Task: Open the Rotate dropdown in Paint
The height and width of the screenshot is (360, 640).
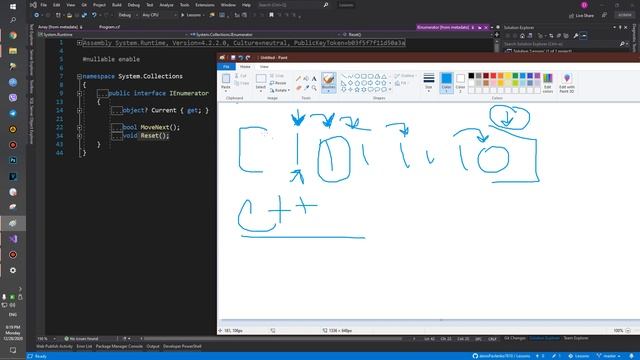Action: point(280,90)
